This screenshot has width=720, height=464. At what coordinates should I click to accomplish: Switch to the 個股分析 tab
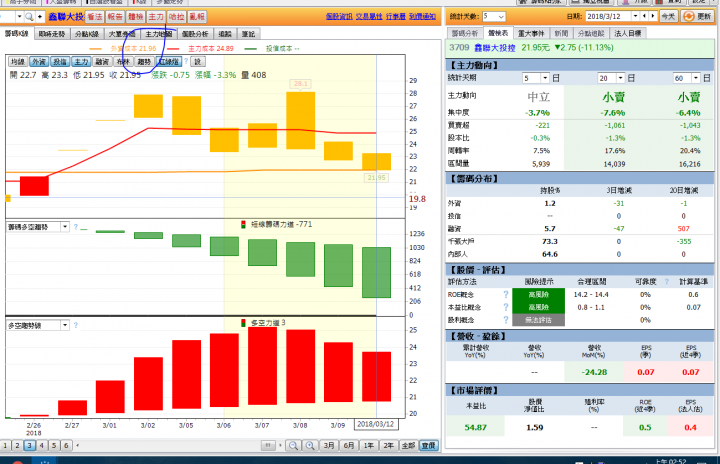[x=195, y=34]
